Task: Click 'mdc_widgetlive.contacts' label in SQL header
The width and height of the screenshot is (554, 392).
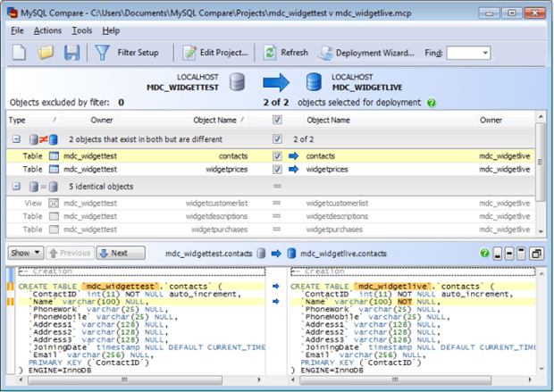Action: pyautogui.click(x=343, y=254)
